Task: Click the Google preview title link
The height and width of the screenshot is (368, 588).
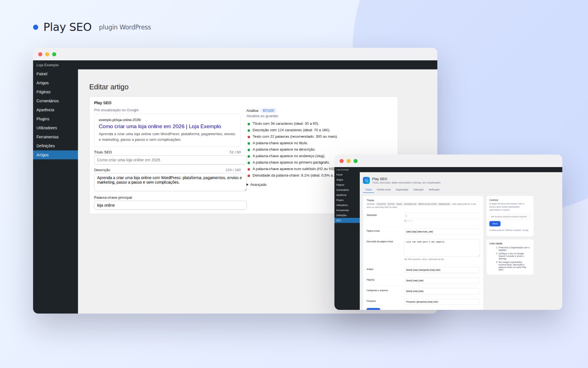Action: click(160, 126)
